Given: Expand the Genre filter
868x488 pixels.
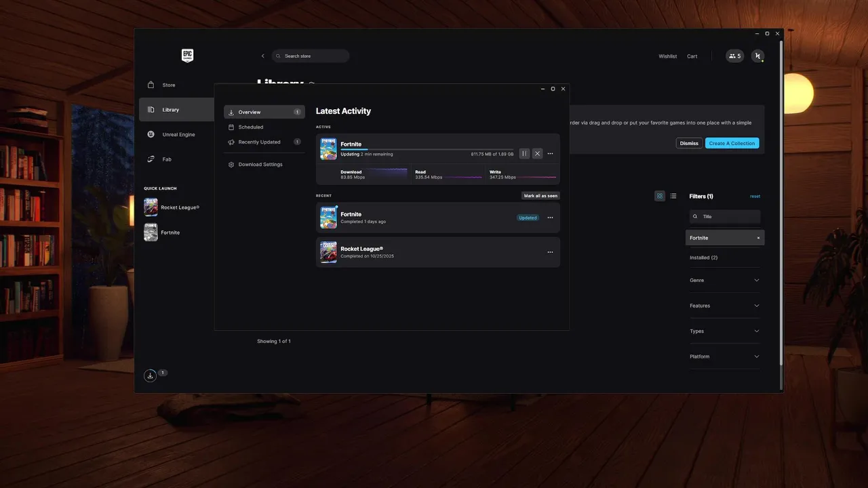Looking at the screenshot, I should (724, 280).
